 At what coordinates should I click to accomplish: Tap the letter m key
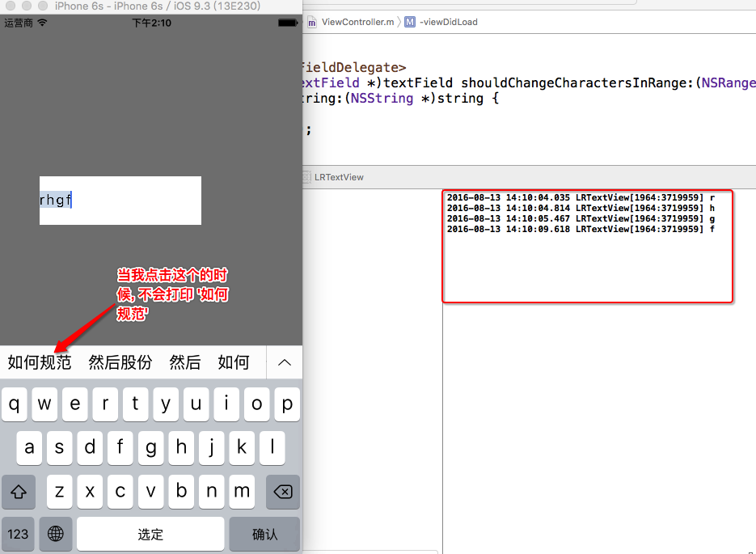pos(241,491)
